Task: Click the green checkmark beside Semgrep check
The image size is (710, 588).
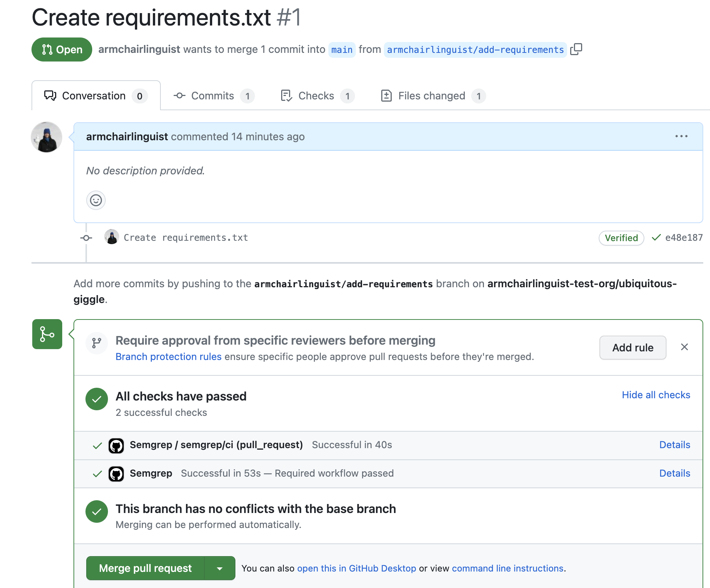Action: 97,474
